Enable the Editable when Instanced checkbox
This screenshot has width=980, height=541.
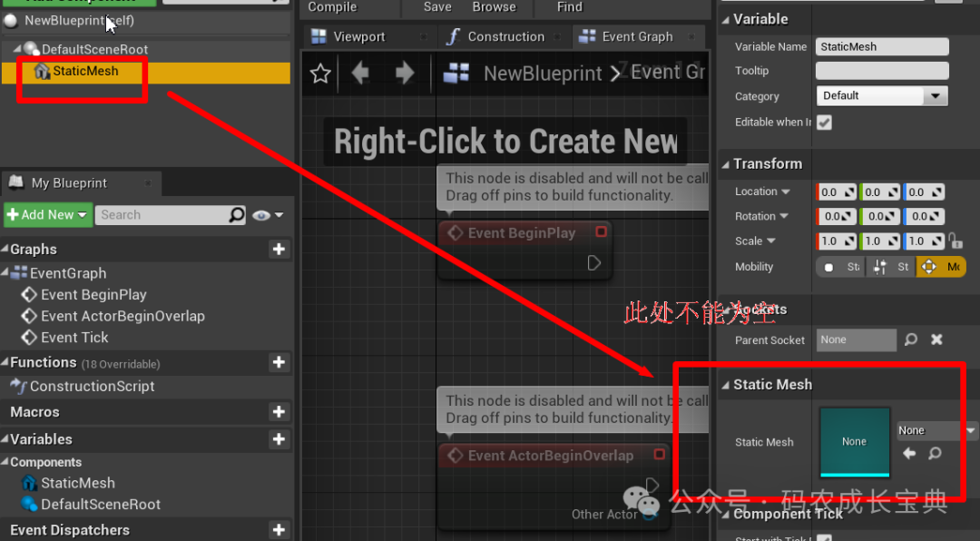(x=825, y=123)
